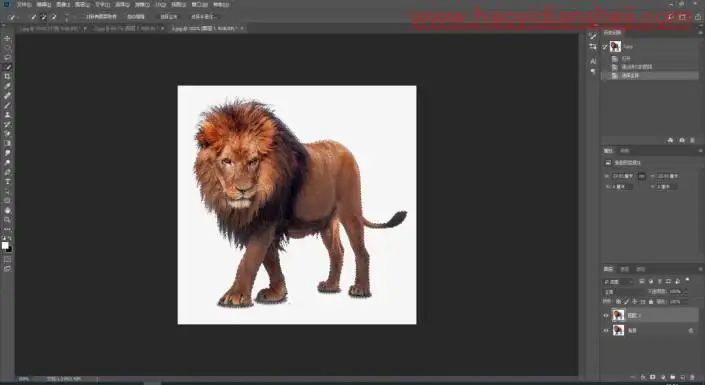Click the subtract-from-selection brush option

54,17
